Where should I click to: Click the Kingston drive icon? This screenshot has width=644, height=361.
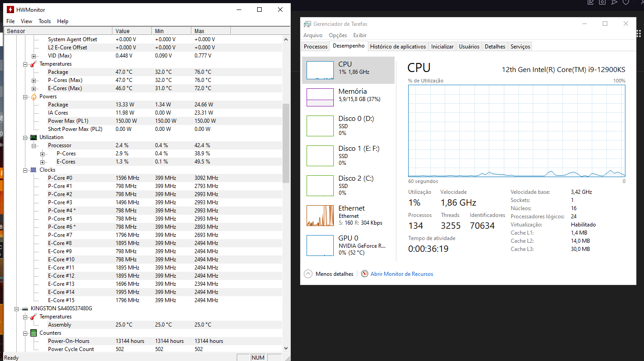[x=25, y=308]
